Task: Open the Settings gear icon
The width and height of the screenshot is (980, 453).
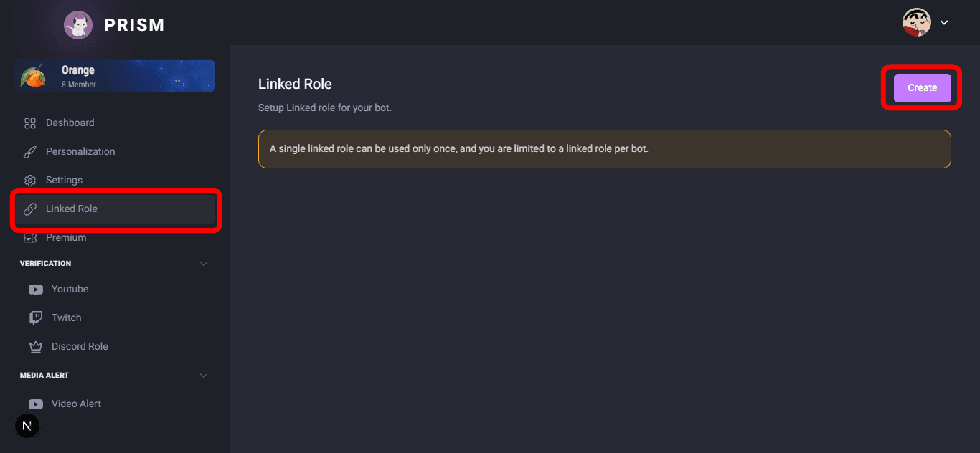Action: tap(30, 181)
